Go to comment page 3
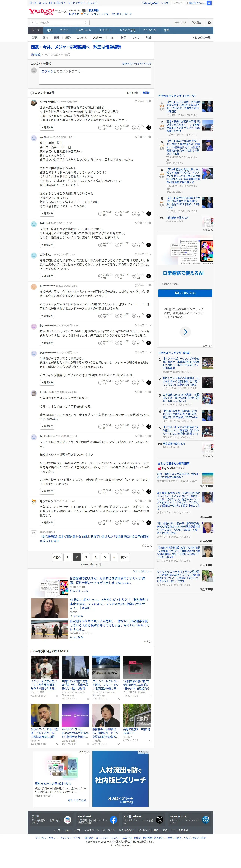The image size is (241, 868). coord(86,557)
